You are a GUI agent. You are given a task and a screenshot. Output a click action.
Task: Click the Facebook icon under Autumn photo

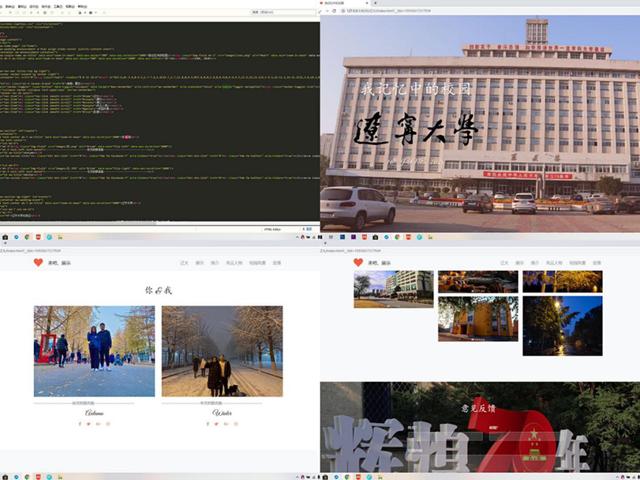point(80,424)
